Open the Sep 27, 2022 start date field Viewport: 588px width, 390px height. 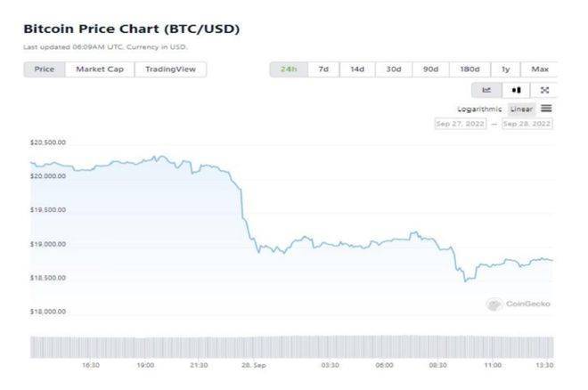click(461, 124)
